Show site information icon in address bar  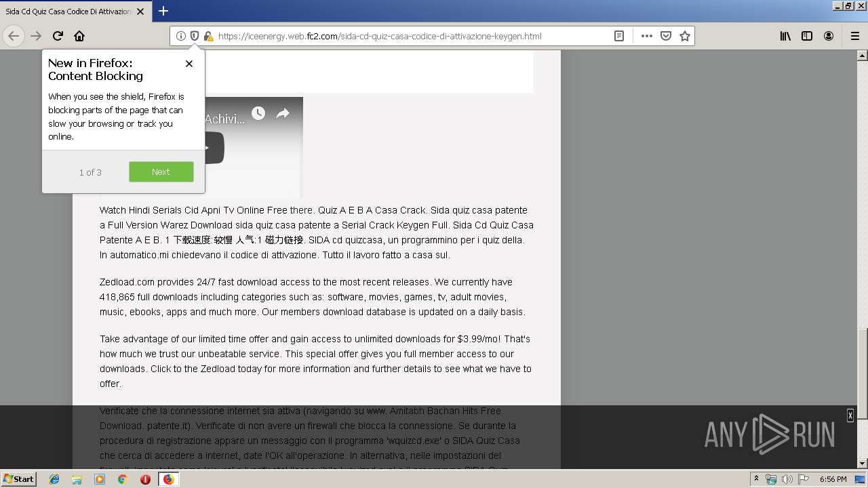(181, 36)
